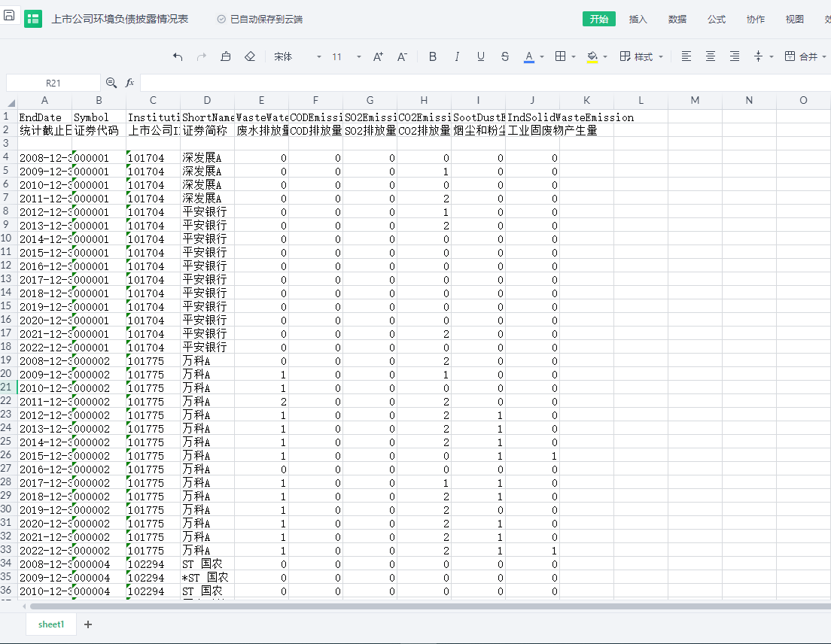The image size is (831, 644).
Task: Add a new sheet with plus icon
Action: click(x=88, y=624)
